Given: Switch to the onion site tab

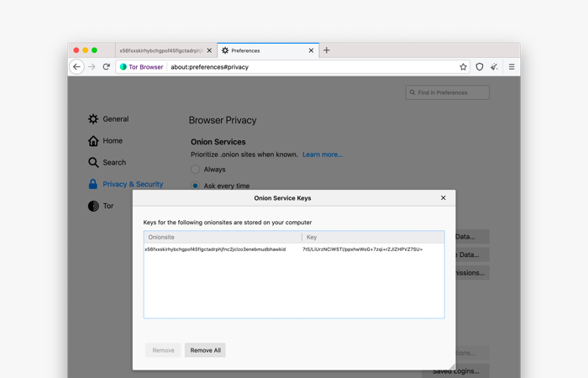Looking at the screenshot, I should (x=160, y=50).
